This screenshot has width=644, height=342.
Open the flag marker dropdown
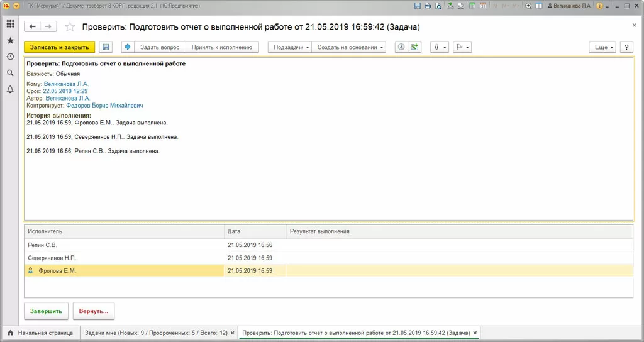(462, 47)
